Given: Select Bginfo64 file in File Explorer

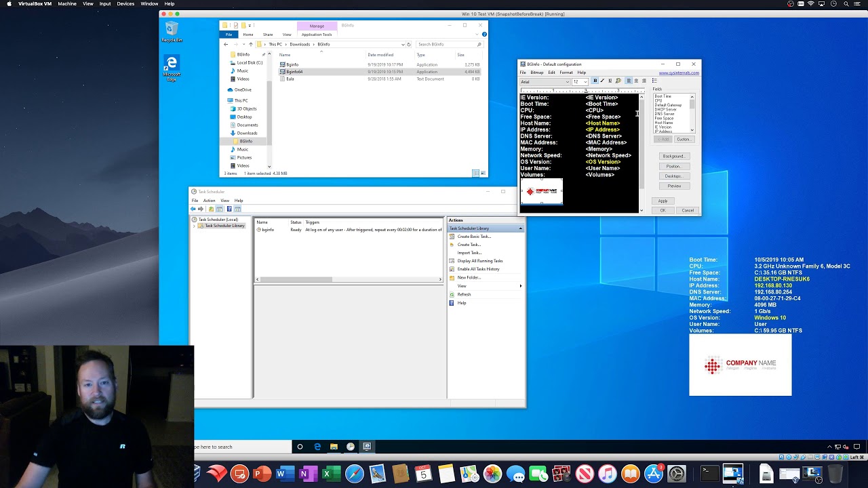Looking at the screenshot, I should coord(380,72).
